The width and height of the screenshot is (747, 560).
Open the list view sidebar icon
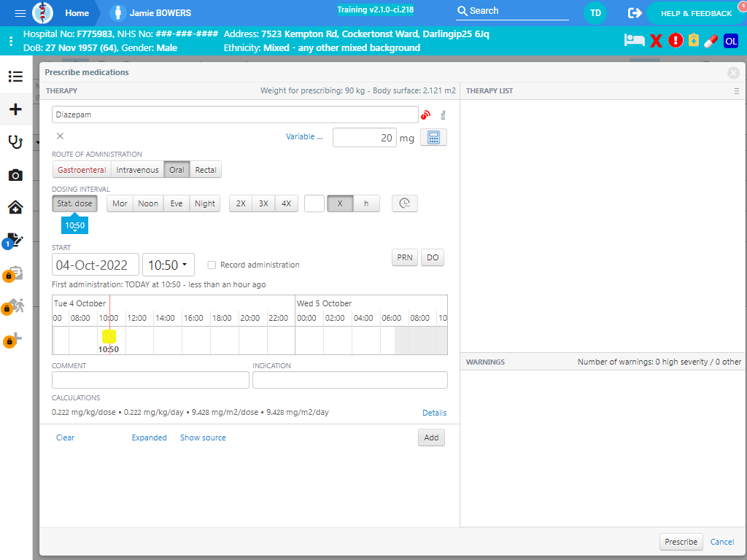pos(16,76)
